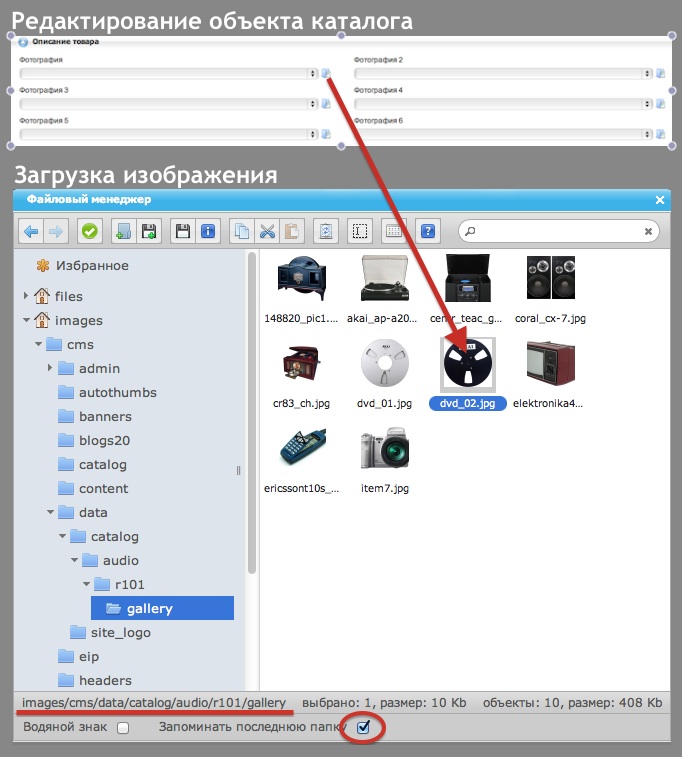
Task: Open Избранное favorites in the tree
Action: (x=82, y=266)
